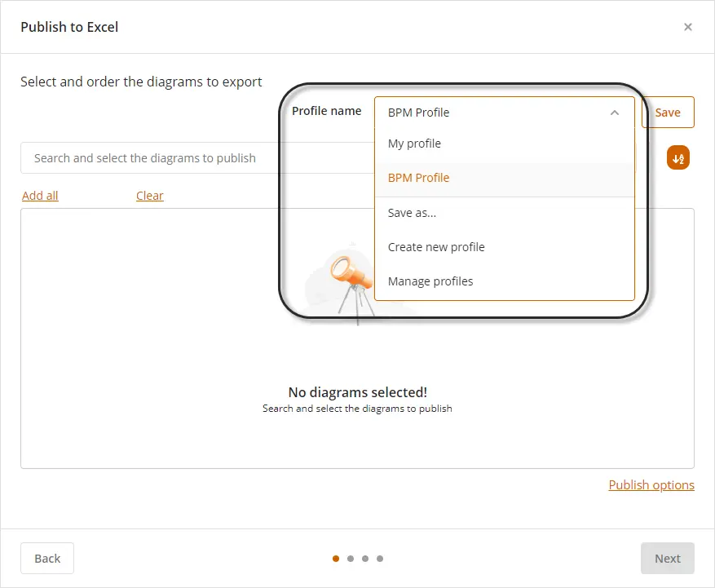Close the Publish to Excel dialog
Image resolution: width=715 pixels, height=588 pixels.
click(687, 27)
